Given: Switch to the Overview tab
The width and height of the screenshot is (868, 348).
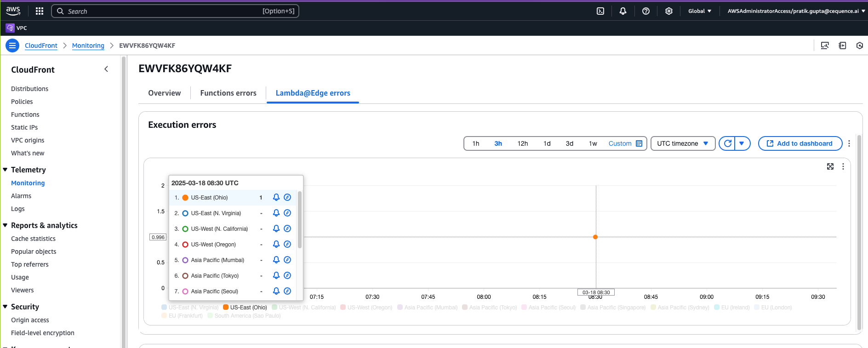Looking at the screenshot, I should coord(165,93).
